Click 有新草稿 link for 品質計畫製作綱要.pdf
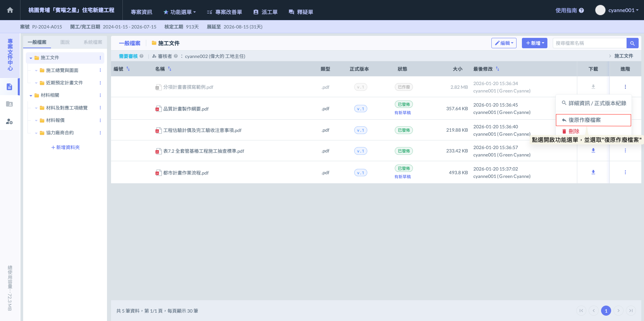Image resolution: width=644 pixels, height=321 pixels. (x=402, y=113)
